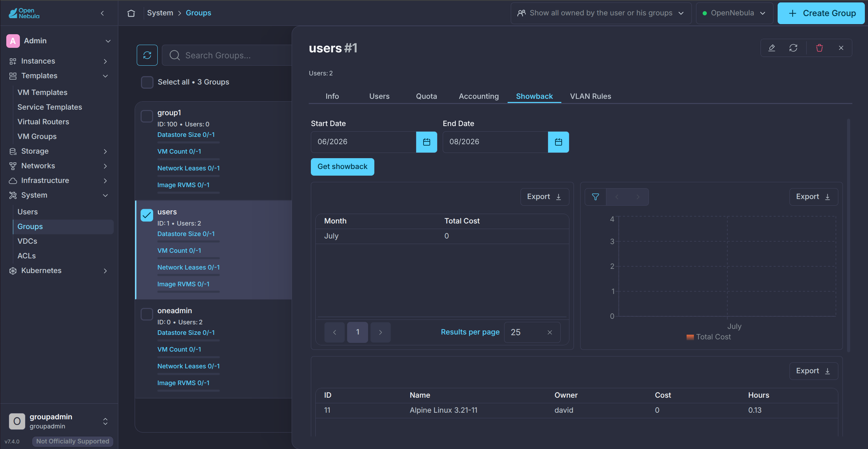This screenshot has height=449, width=868.
Task: Toggle the Select all groups checkbox
Action: pyautogui.click(x=147, y=82)
